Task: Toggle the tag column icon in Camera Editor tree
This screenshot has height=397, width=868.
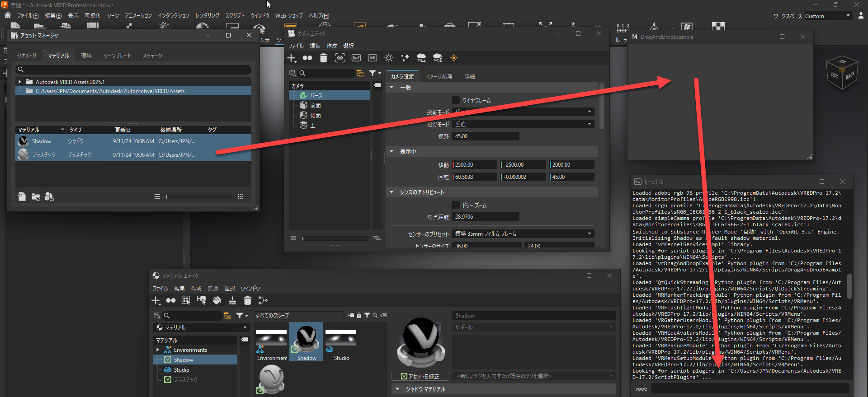Action: click(377, 85)
